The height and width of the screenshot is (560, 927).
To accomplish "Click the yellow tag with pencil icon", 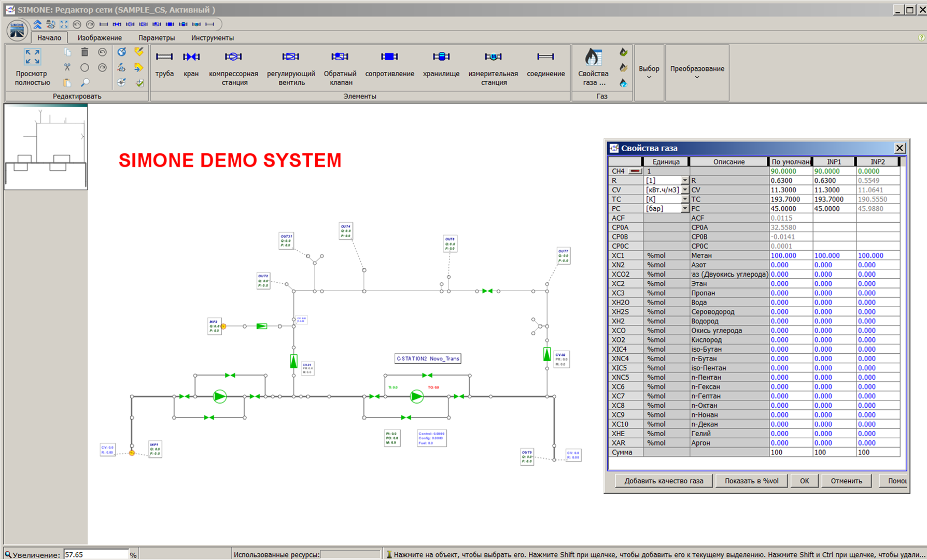I will pos(139,52).
